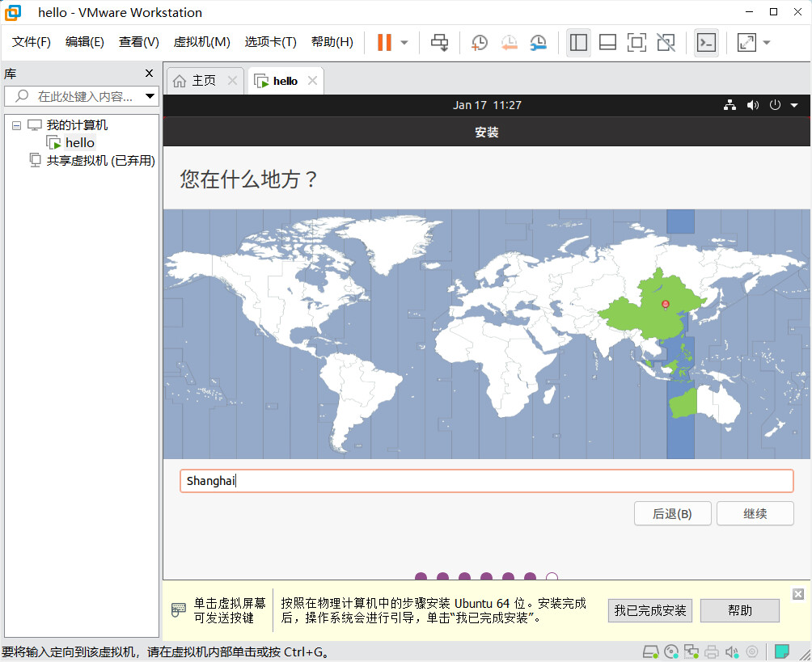Enter full screen mode
The width and height of the screenshot is (812, 662).
point(636,43)
